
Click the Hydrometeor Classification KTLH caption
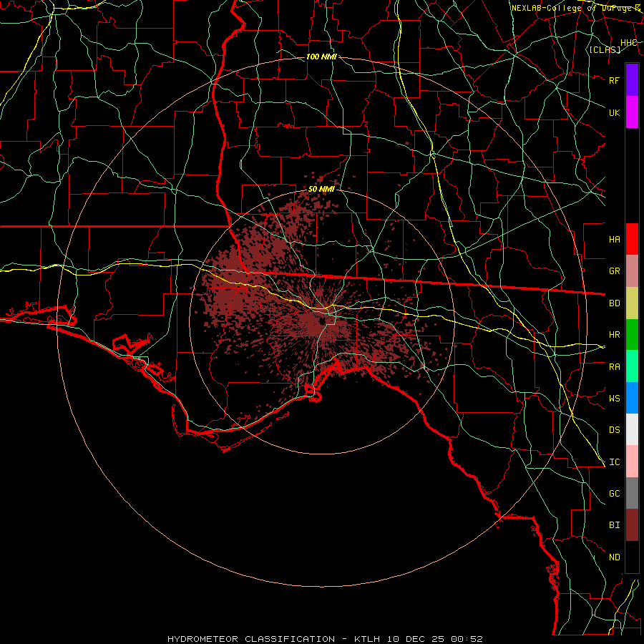click(x=325, y=639)
